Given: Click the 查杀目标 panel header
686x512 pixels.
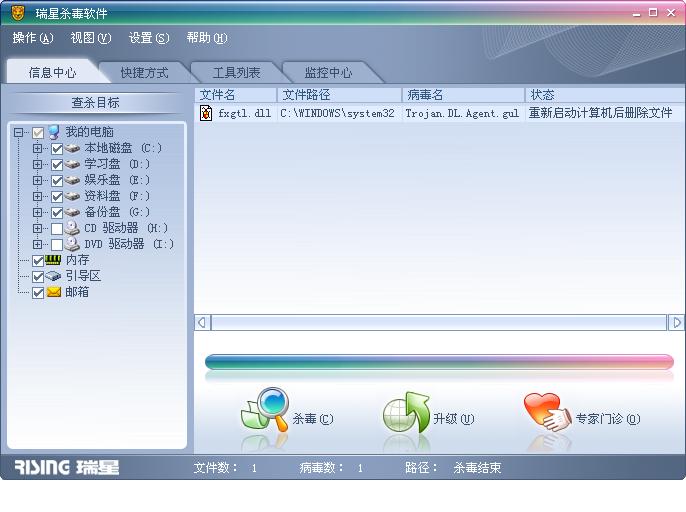Looking at the screenshot, I should tap(95, 103).
